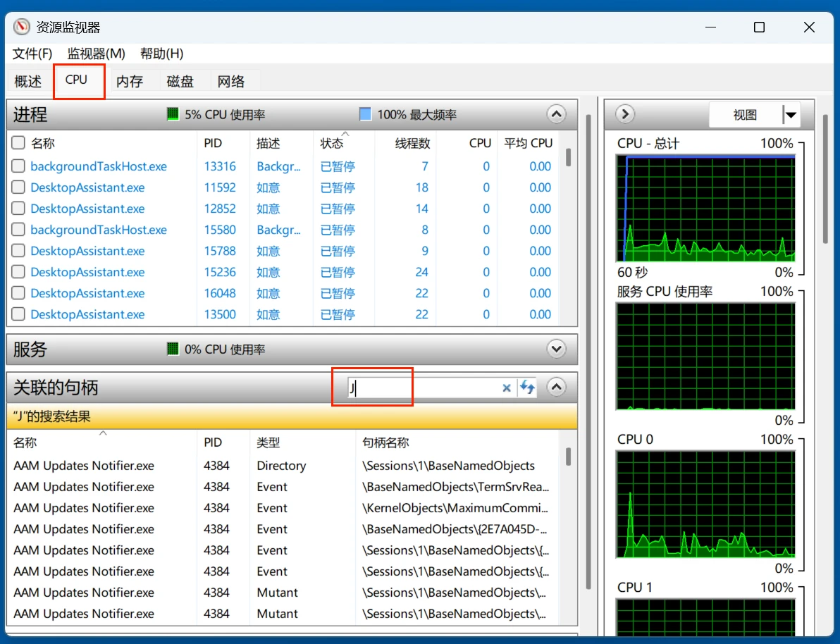Open the 文件(F) menu
840x644 pixels.
coord(32,54)
